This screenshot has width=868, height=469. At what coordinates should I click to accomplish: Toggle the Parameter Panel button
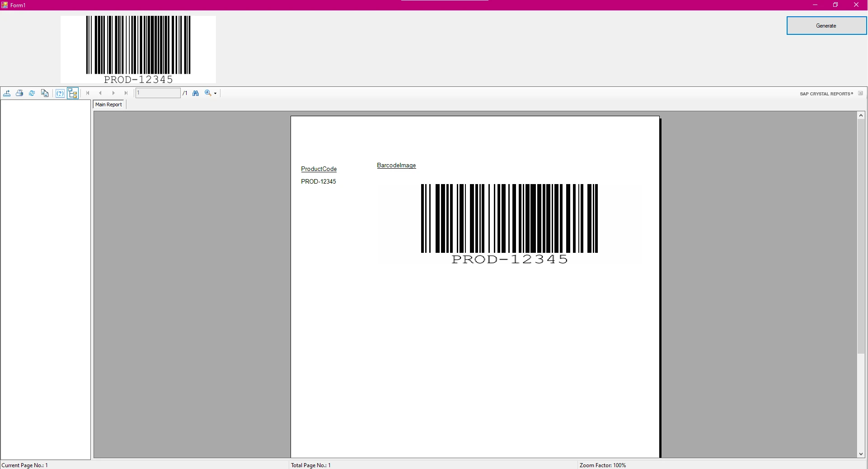point(60,93)
